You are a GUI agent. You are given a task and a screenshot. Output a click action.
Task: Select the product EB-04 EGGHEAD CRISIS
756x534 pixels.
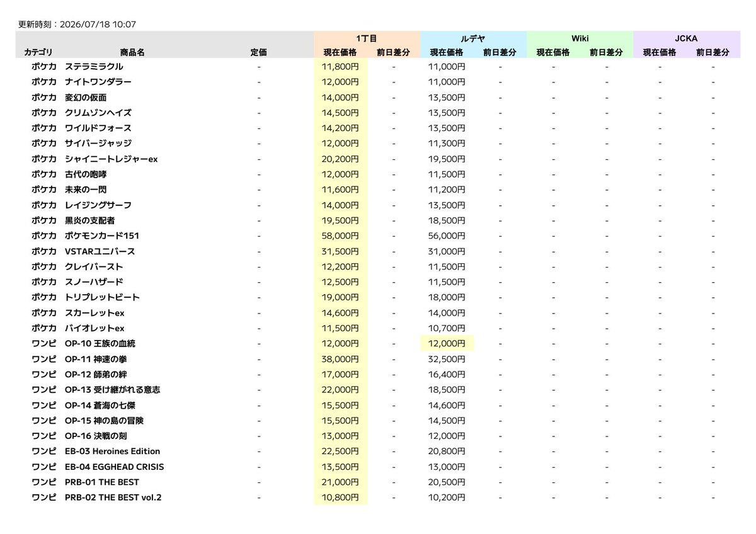coord(115,467)
